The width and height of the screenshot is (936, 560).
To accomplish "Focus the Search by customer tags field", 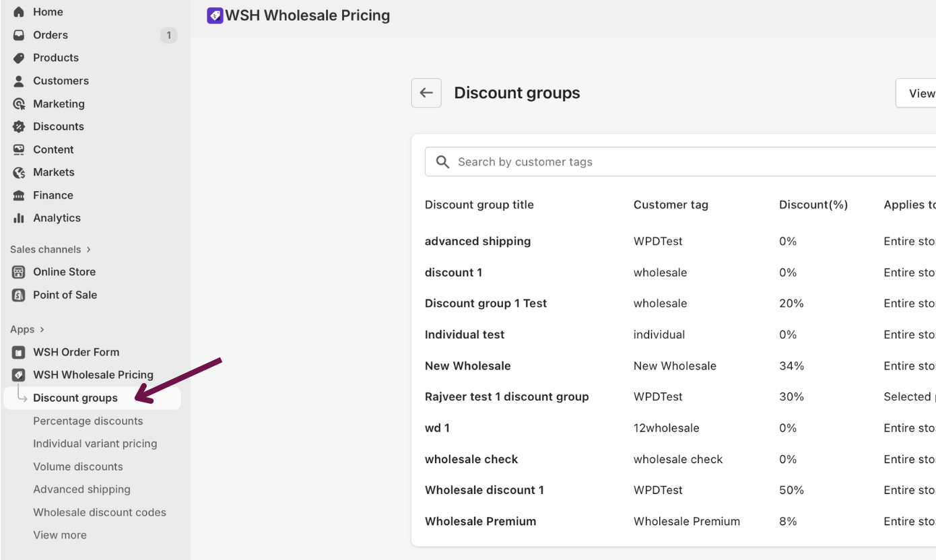I will click(673, 162).
